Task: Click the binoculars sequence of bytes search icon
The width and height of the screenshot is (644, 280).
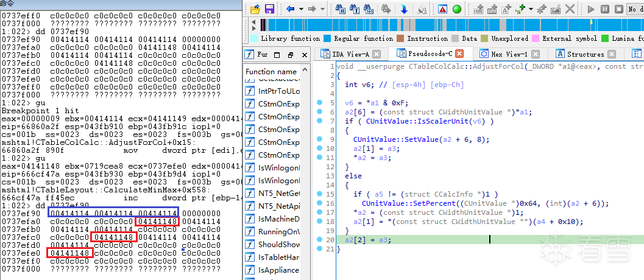Action: [369, 9]
